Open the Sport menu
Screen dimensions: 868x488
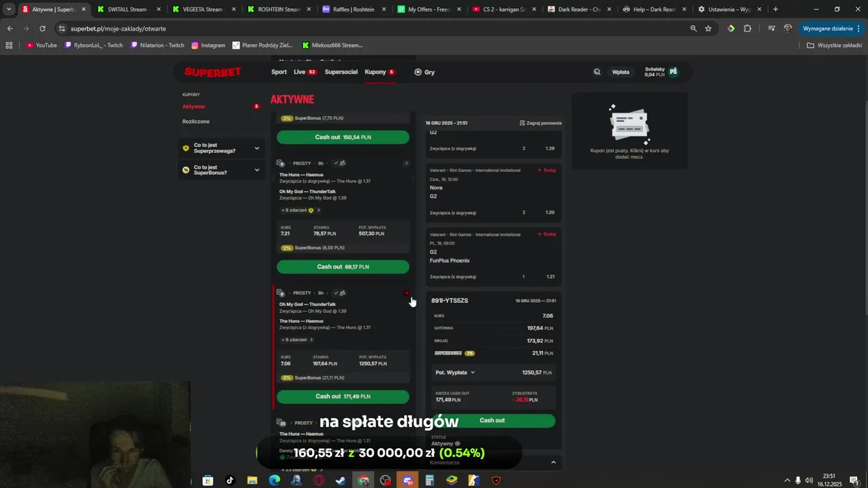pyautogui.click(x=279, y=72)
